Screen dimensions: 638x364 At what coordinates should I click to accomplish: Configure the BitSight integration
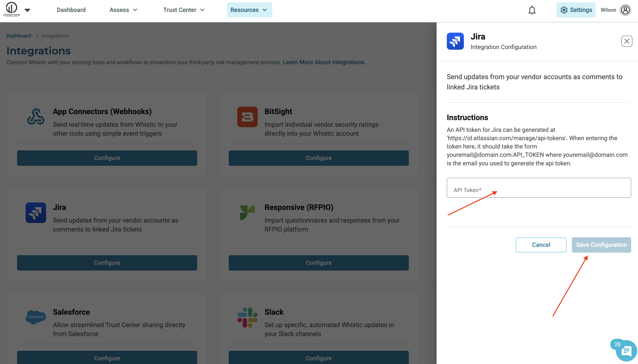319,158
